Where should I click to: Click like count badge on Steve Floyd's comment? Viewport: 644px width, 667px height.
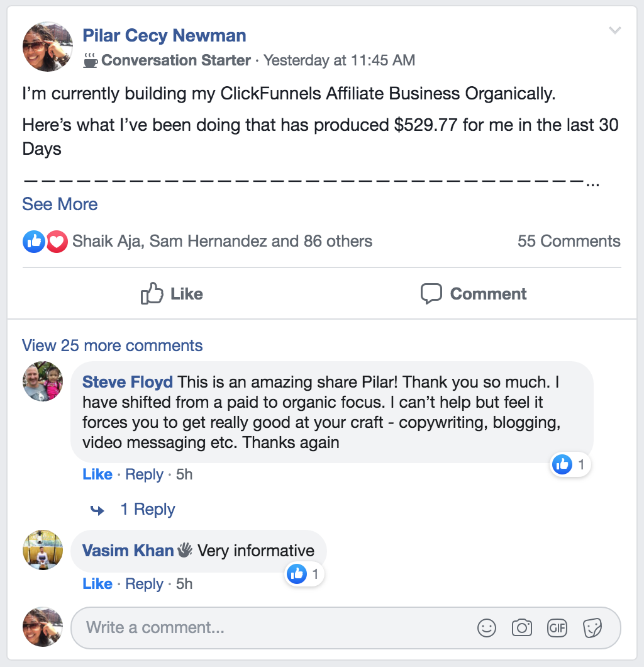click(570, 465)
